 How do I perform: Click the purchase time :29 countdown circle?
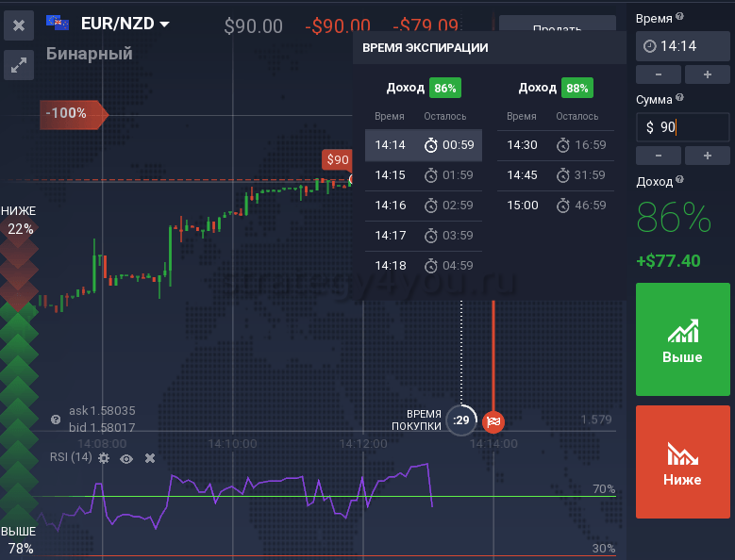(461, 420)
